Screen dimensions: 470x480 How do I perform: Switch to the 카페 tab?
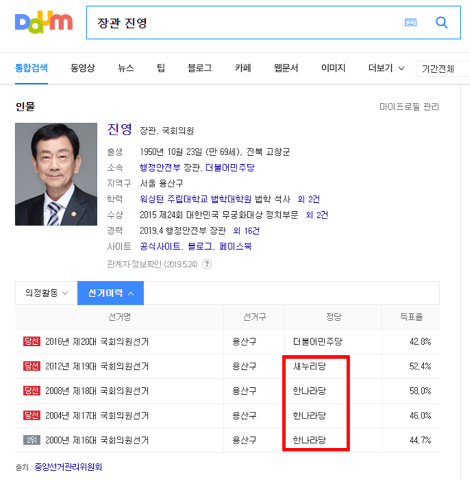[243, 68]
